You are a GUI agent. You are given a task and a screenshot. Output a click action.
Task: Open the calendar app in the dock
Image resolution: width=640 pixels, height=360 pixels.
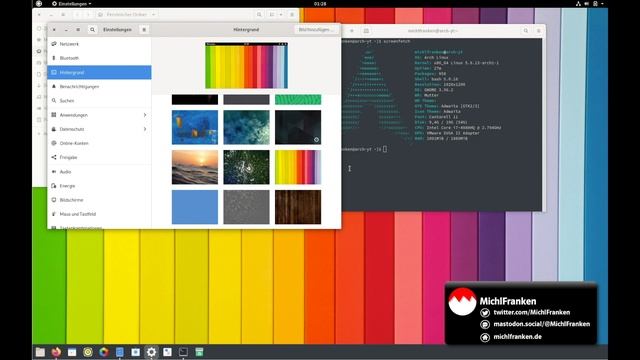click(72, 352)
